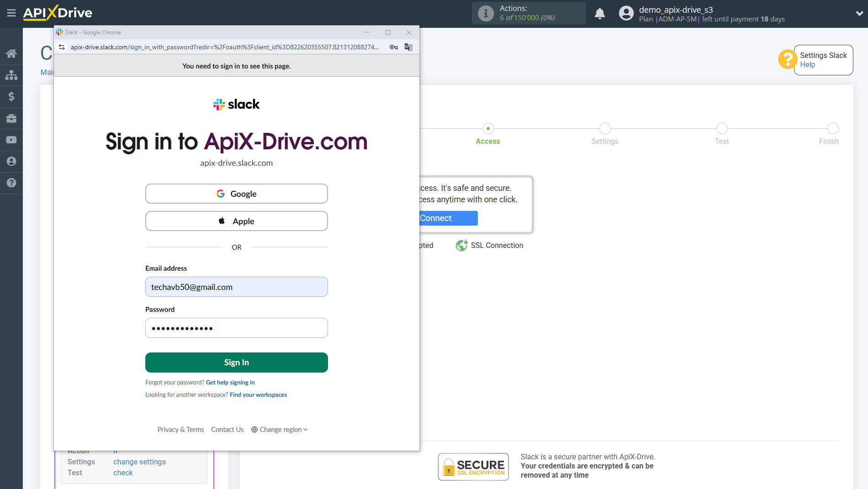Image resolution: width=868 pixels, height=489 pixels.
Task: Click the Slack logo in the popup
Action: (x=236, y=105)
